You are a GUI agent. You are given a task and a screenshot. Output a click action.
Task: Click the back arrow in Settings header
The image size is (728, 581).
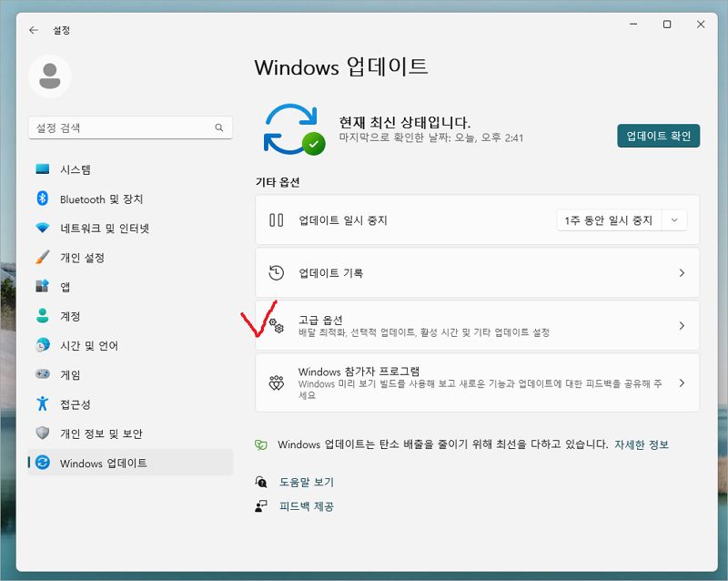click(34, 30)
